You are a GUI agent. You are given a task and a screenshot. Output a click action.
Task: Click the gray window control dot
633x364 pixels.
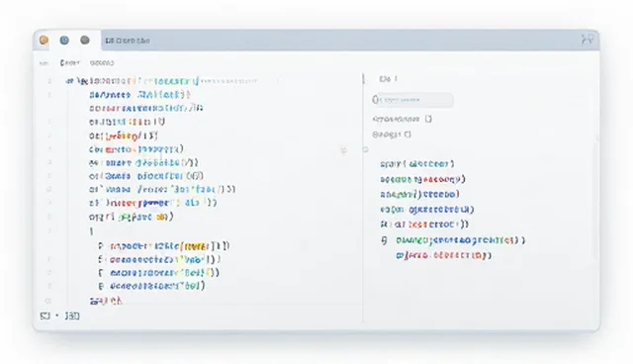[85, 40]
